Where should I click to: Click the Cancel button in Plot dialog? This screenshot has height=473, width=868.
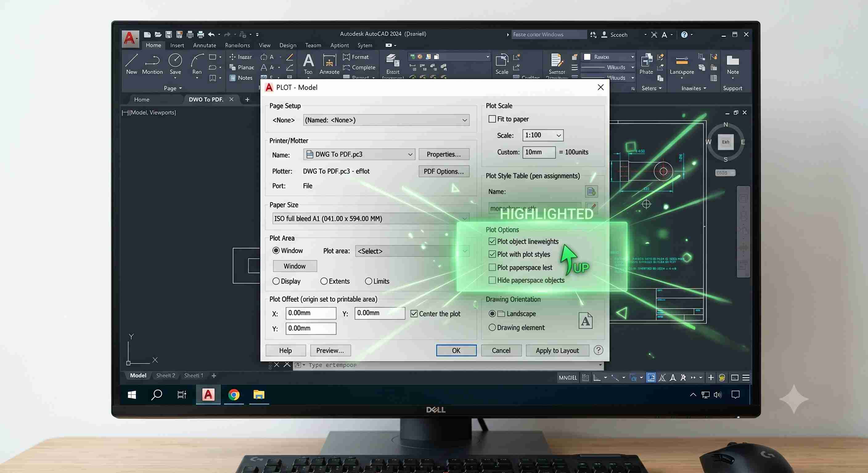(x=501, y=350)
